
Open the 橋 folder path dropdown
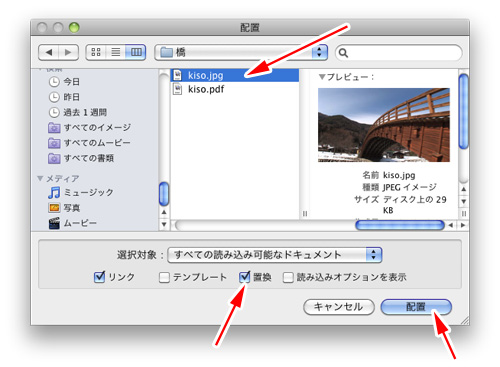click(241, 52)
